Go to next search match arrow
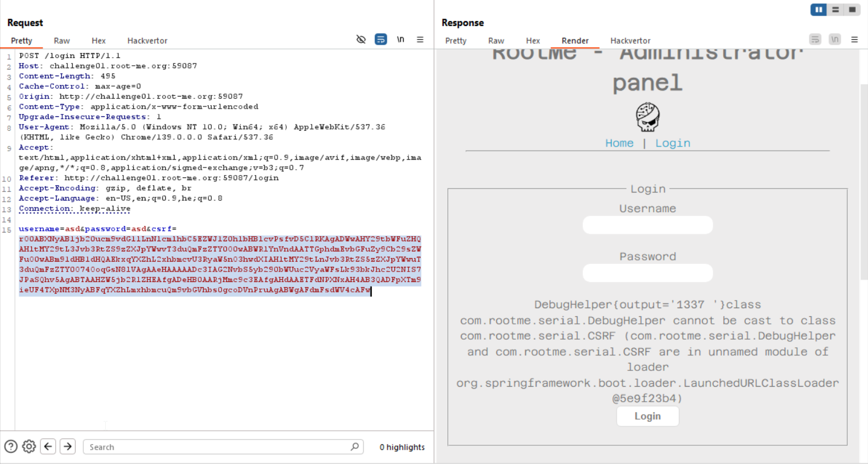Image resolution: width=868 pixels, height=464 pixels. pyautogui.click(x=68, y=447)
